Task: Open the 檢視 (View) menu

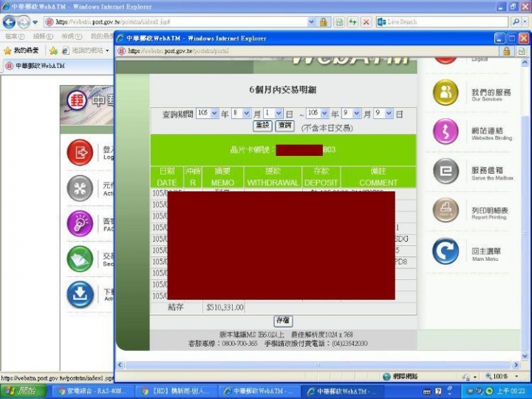Action: pos(71,36)
